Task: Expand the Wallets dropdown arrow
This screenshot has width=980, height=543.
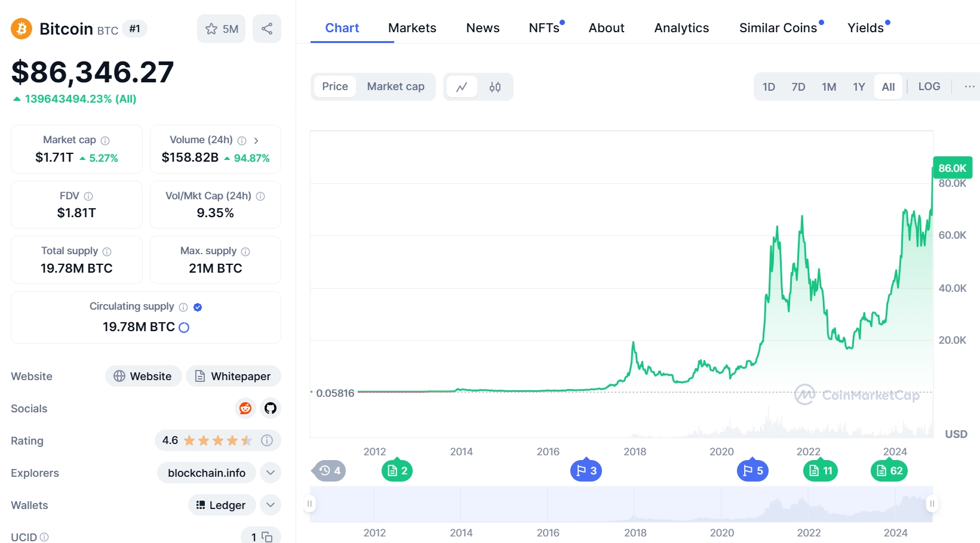Action: click(270, 505)
